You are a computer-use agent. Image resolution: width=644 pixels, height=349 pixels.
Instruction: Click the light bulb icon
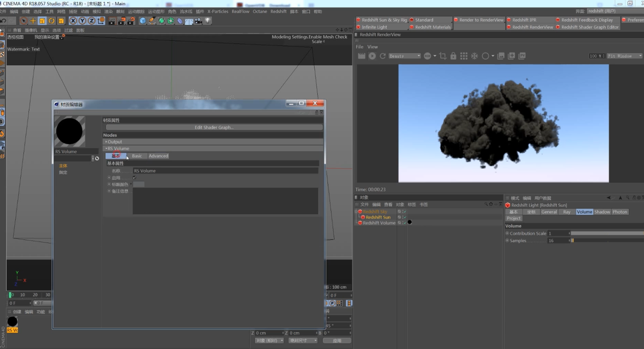tap(208, 20)
